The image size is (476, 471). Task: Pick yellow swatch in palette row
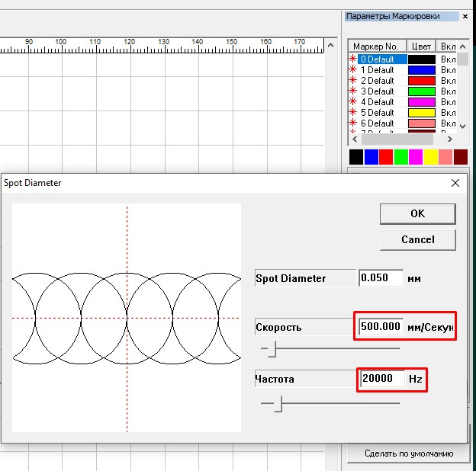pyautogui.click(x=430, y=157)
